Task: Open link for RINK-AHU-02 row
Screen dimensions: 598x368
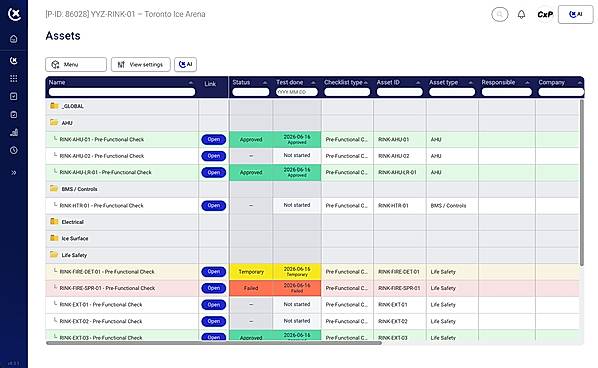Action: tap(214, 156)
